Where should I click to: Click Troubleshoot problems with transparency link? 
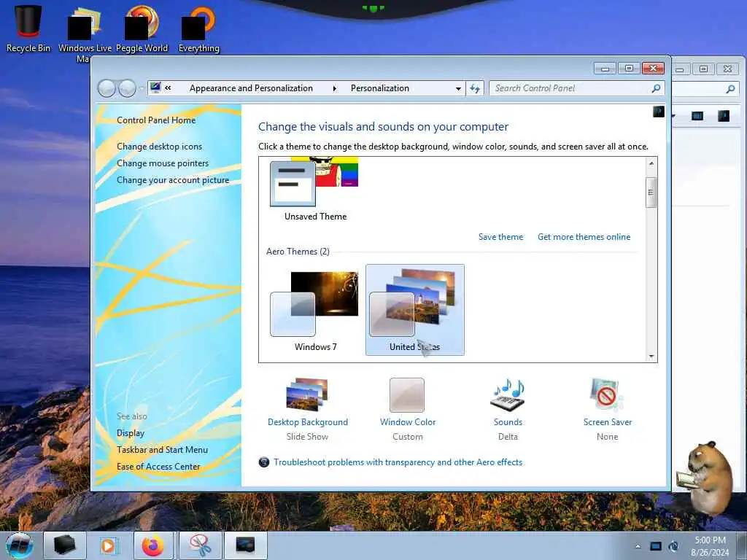398,462
